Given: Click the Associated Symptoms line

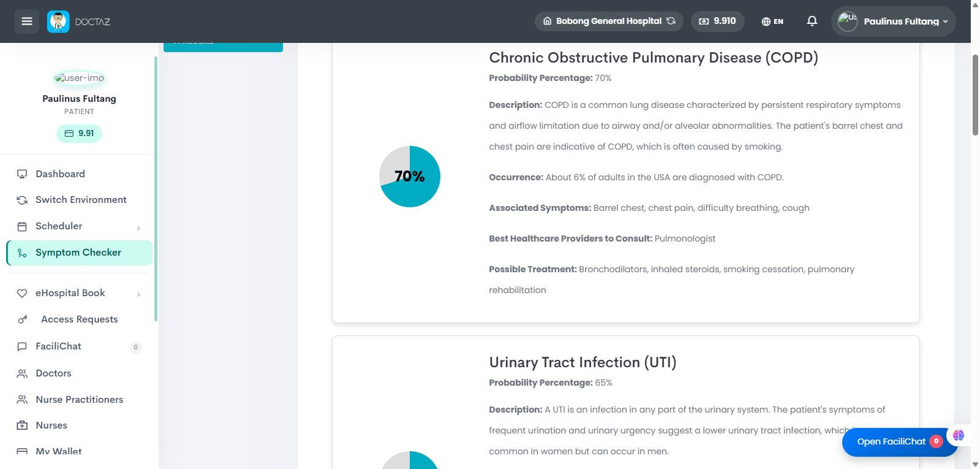Looking at the screenshot, I should pyautogui.click(x=649, y=208).
